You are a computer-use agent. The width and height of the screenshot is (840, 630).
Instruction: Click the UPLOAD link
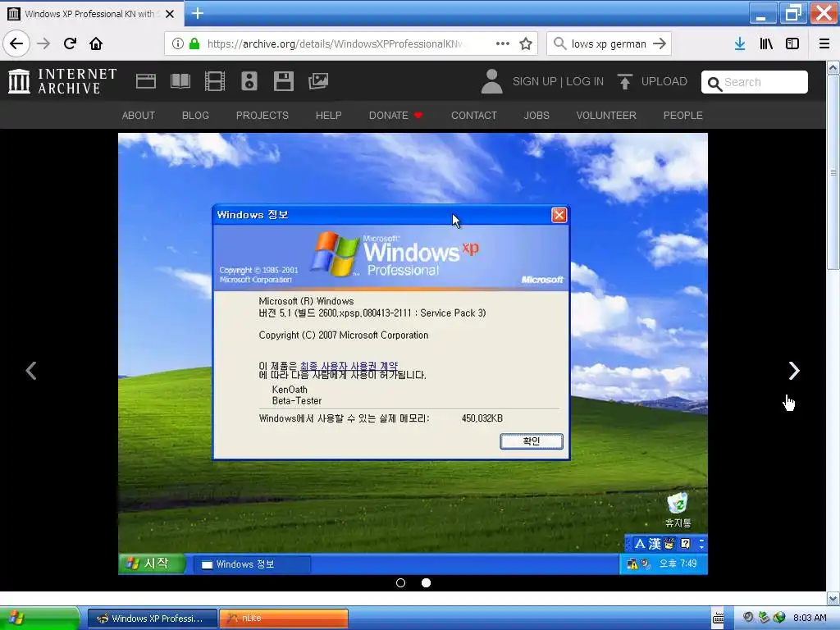click(652, 81)
